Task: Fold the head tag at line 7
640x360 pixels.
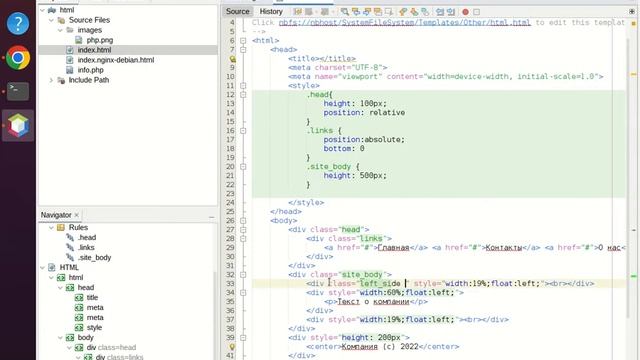Action: coord(243,49)
